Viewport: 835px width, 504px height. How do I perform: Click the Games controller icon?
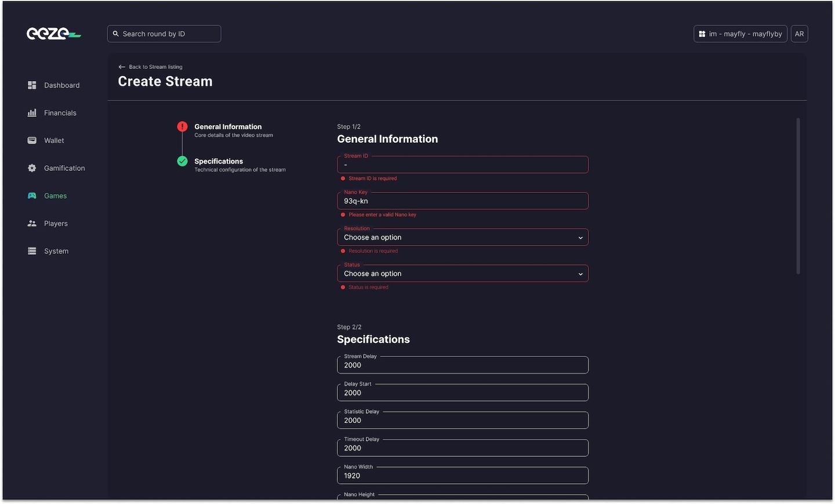coord(32,196)
